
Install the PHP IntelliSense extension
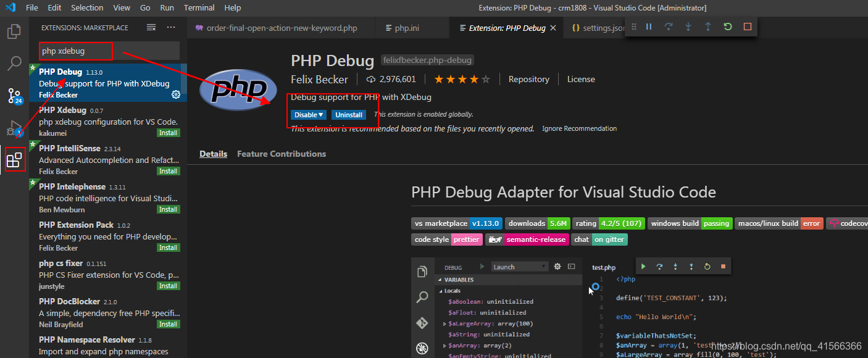tap(168, 170)
